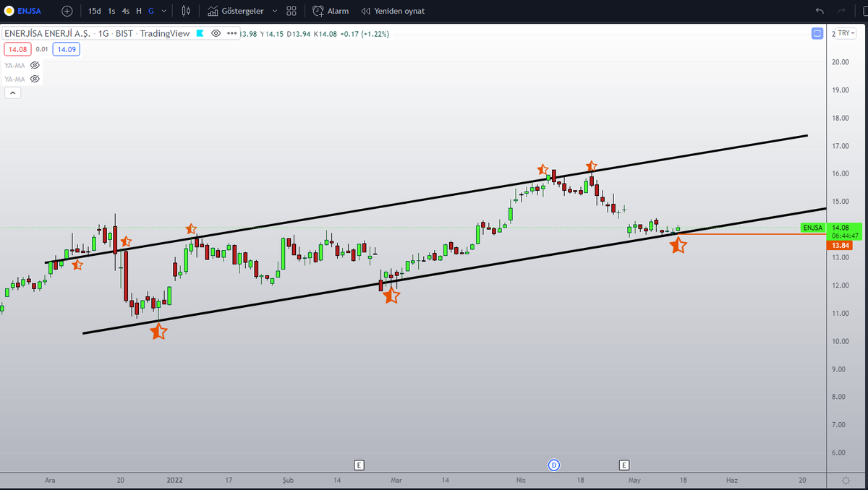The height and width of the screenshot is (490, 868).
Task: Select the large star near Mar low
Action: pos(391,294)
